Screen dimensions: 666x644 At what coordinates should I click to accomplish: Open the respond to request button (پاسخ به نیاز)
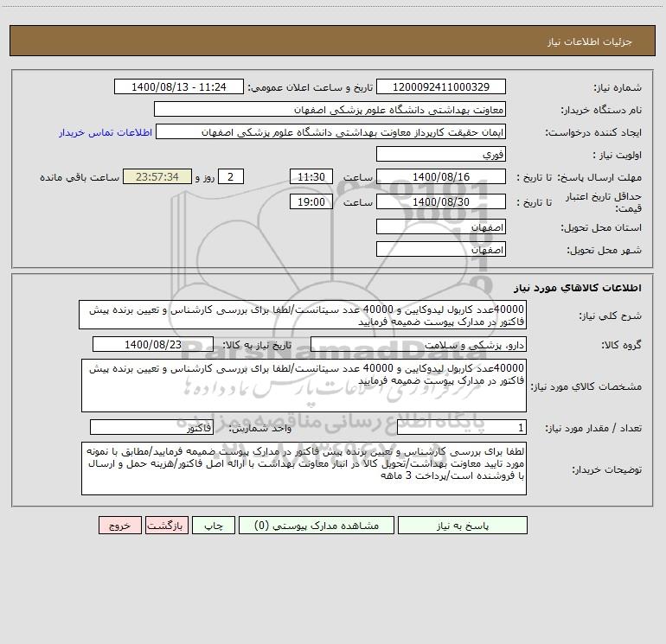(462, 525)
